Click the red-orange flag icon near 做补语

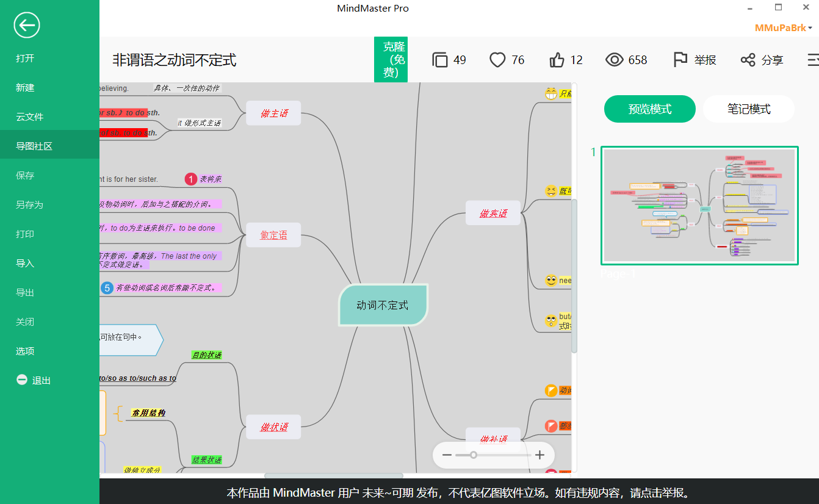click(x=551, y=426)
